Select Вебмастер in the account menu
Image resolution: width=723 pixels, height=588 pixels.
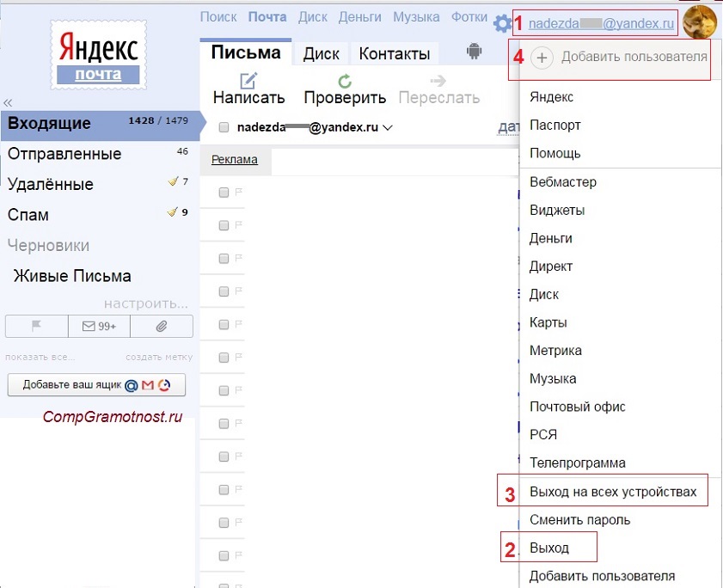click(563, 182)
